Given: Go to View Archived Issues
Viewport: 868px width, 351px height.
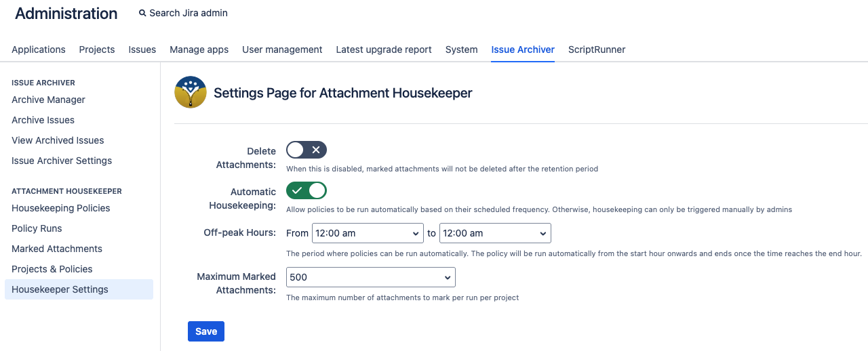Looking at the screenshot, I should 58,140.
